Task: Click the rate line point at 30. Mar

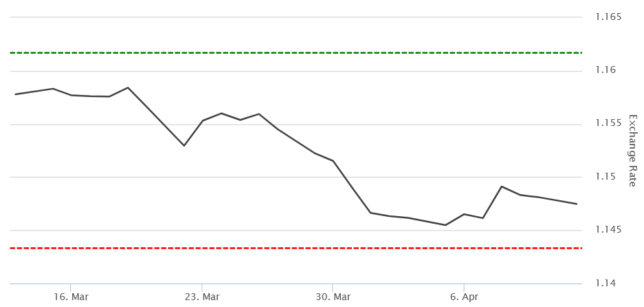Action: 333,161
